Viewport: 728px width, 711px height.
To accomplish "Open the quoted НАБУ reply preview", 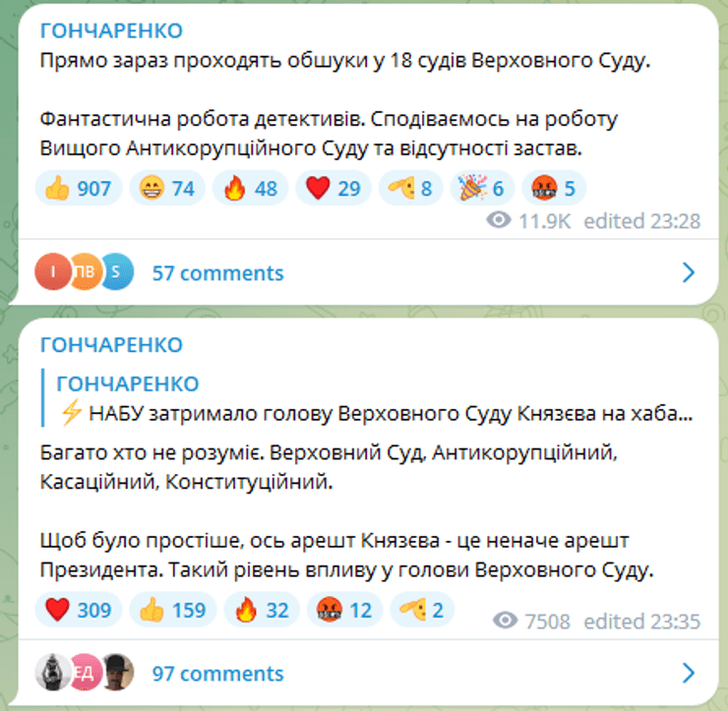I will tap(374, 399).
